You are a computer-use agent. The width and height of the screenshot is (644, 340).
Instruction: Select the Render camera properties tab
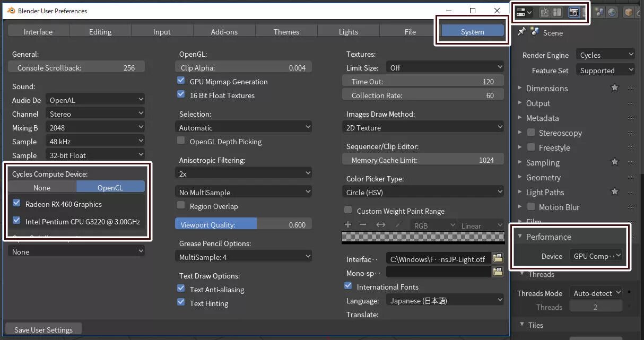[573, 12]
